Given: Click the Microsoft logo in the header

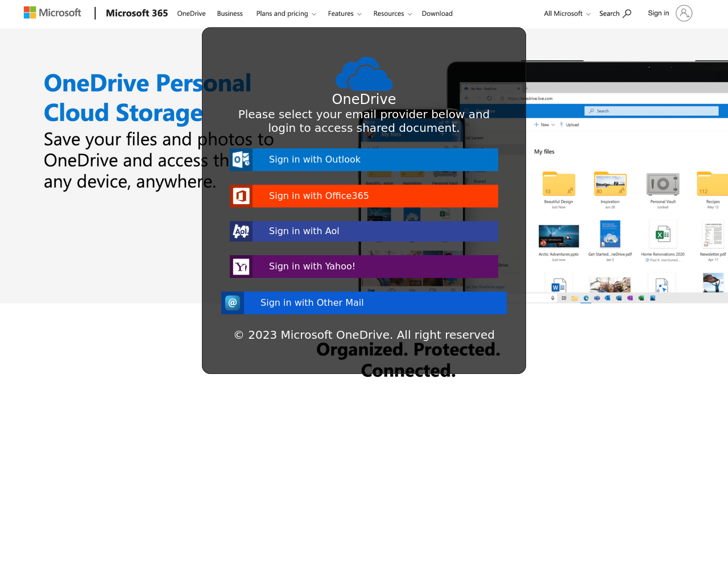Looking at the screenshot, I should [52, 13].
